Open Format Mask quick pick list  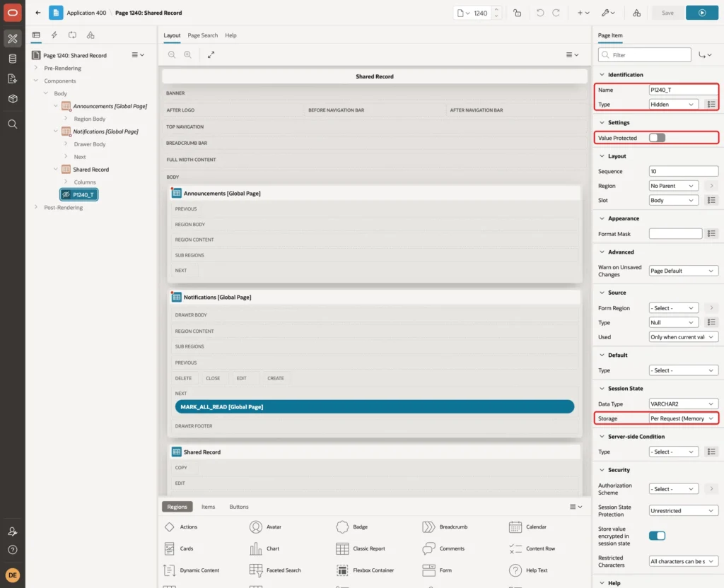click(711, 234)
